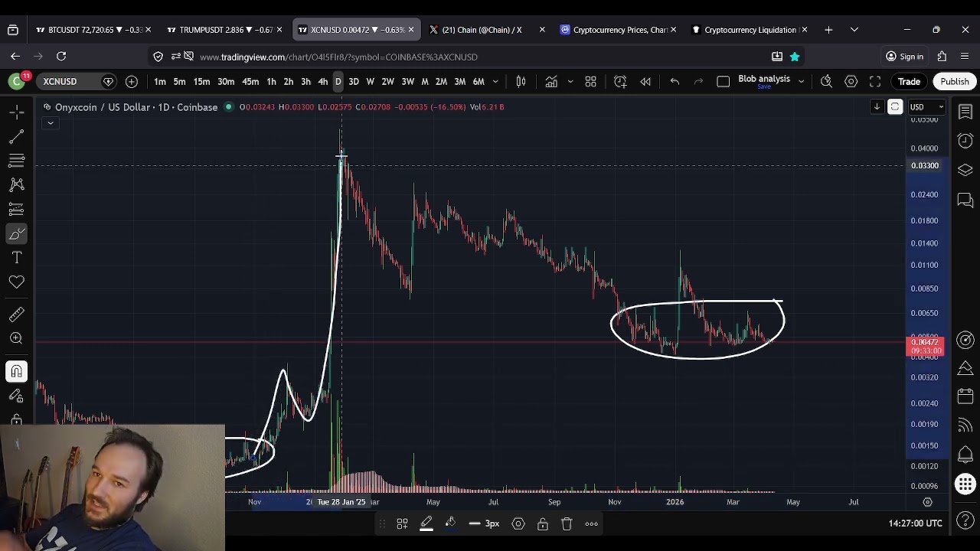Open browser tab search chevron
980x551 pixels.
(x=854, y=30)
